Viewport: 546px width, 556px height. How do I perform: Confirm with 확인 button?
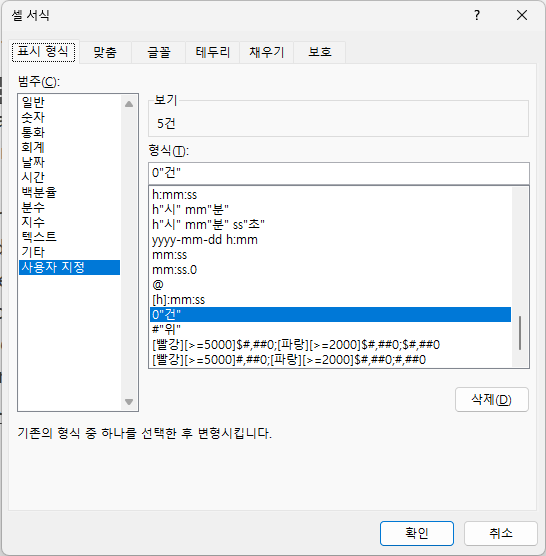tap(417, 533)
